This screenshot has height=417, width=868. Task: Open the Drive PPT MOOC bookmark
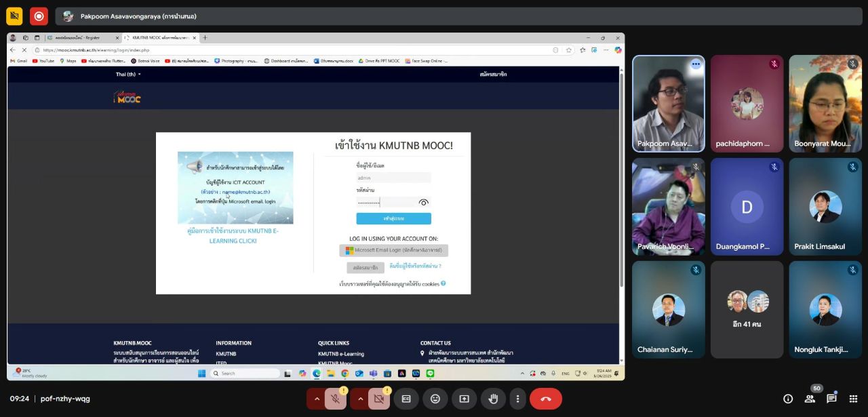(x=379, y=61)
